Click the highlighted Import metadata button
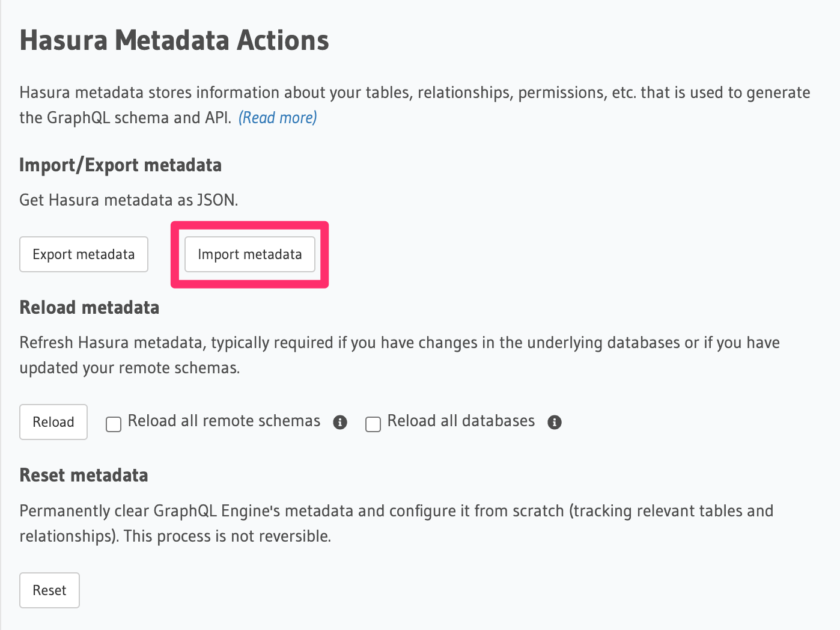The height and width of the screenshot is (630, 840). (x=249, y=254)
